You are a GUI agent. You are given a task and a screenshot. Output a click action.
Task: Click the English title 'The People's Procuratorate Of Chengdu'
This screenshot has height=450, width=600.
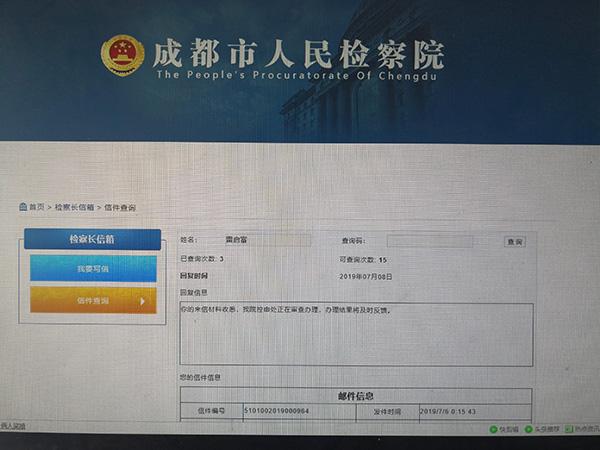297,75
